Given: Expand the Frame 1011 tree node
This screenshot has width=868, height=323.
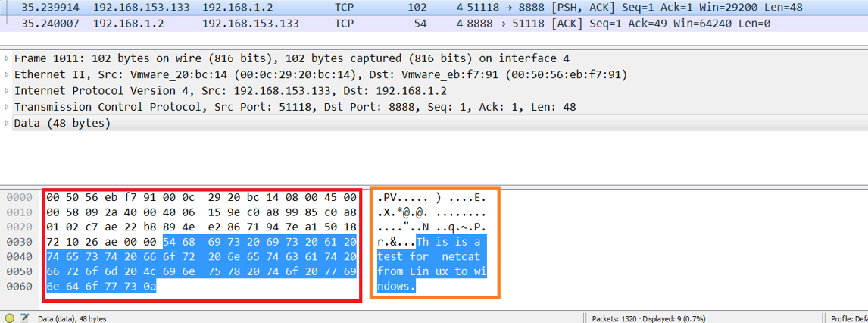Looking at the screenshot, I should click(x=7, y=59).
